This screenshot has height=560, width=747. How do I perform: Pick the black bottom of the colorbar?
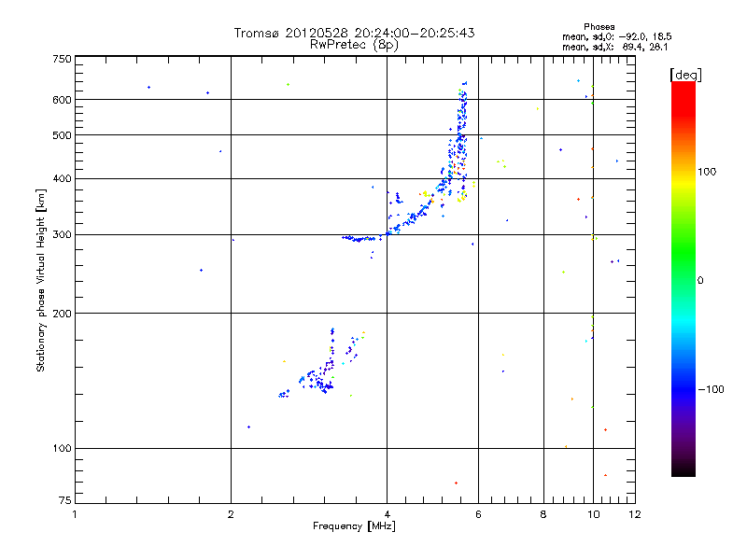point(684,469)
